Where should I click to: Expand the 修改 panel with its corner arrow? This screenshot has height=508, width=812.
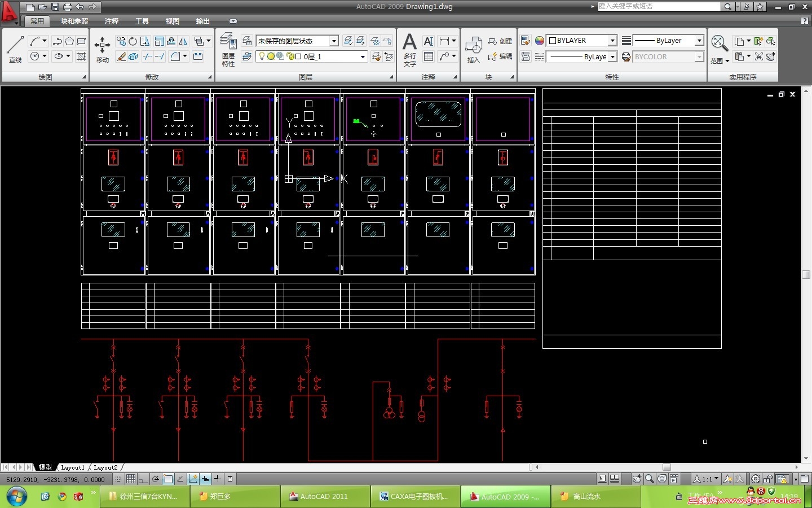point(210,77)
